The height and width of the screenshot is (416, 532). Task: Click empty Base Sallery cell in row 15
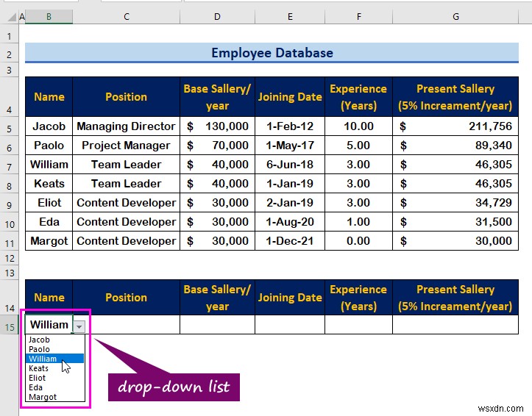tap(217, 325)
